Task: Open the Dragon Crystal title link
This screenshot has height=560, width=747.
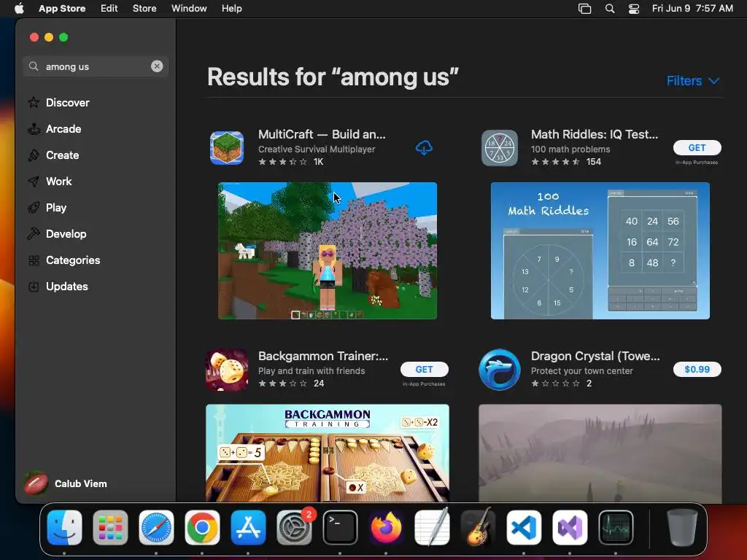Action: coord(595,356)
